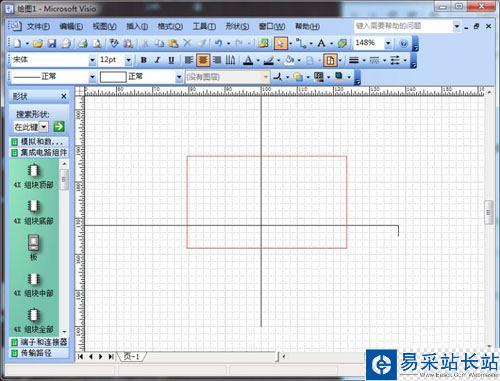Select the Pointer tool
Screen dimensions: 500x381
pyautogui.click(x=281, y=43)
